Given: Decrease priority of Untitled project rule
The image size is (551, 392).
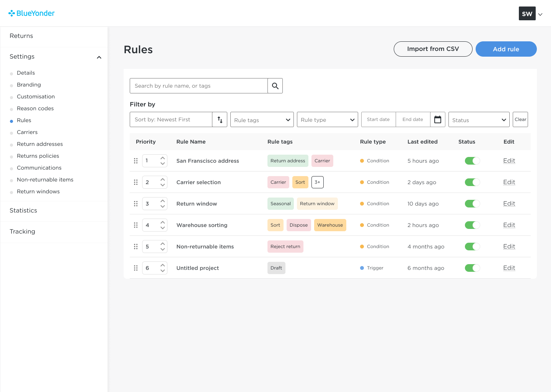Looking at the screenshot, I should coord(163,271).
